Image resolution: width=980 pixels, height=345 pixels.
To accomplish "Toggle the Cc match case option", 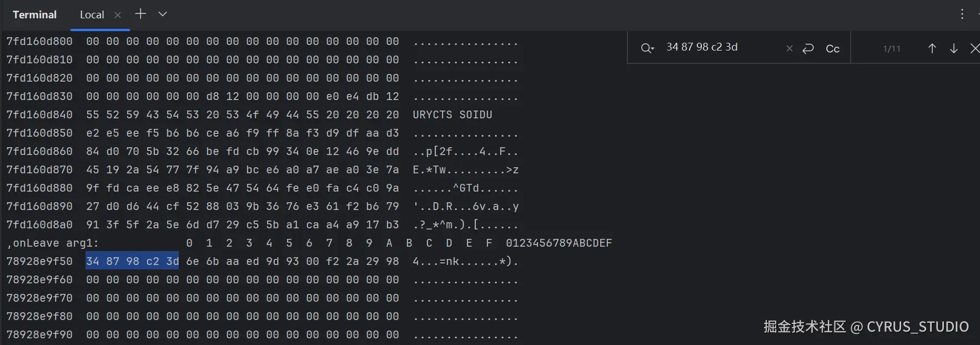I will coord(832,49).
